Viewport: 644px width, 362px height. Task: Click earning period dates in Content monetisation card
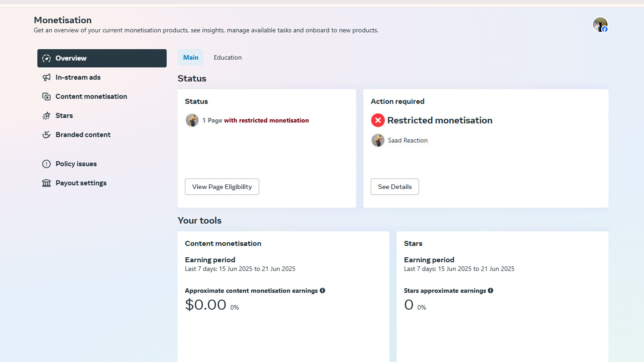(240, 269)
